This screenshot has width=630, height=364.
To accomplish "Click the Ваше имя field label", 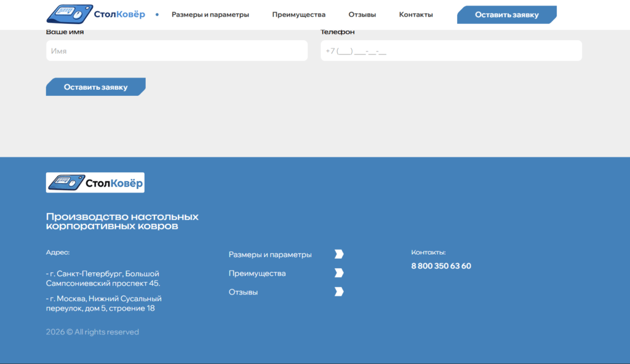I will click(65, 32).
